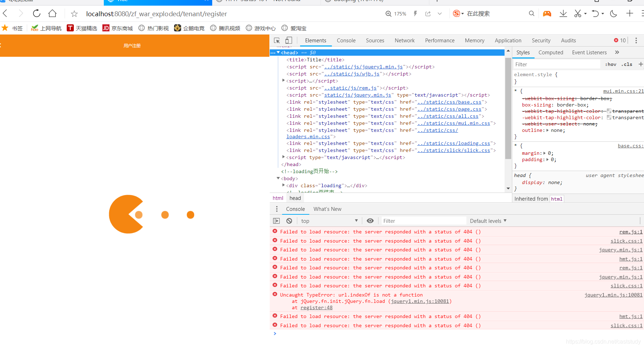Open the downloads icon

click(x=563, y=13)
